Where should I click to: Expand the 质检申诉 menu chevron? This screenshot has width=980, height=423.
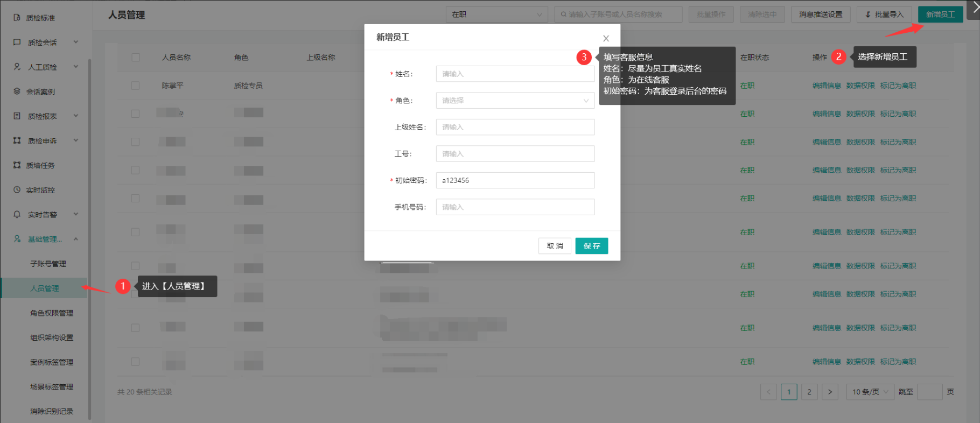(x=76, y=140)
